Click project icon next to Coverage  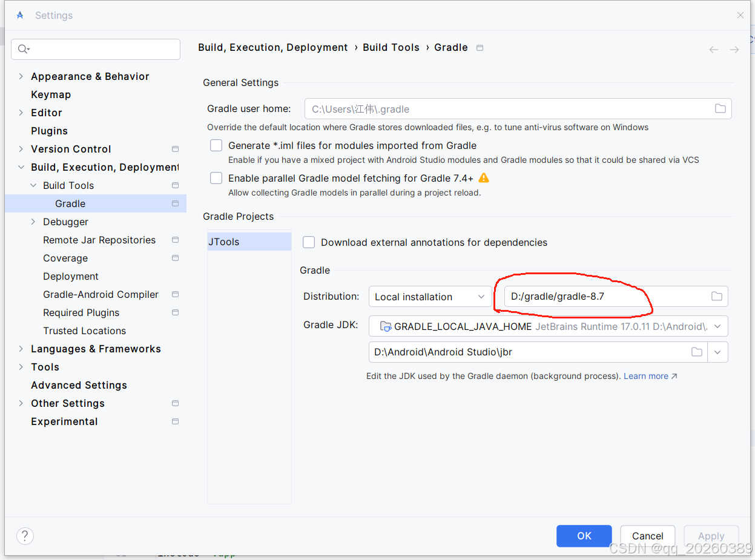(x=175, y=258)
